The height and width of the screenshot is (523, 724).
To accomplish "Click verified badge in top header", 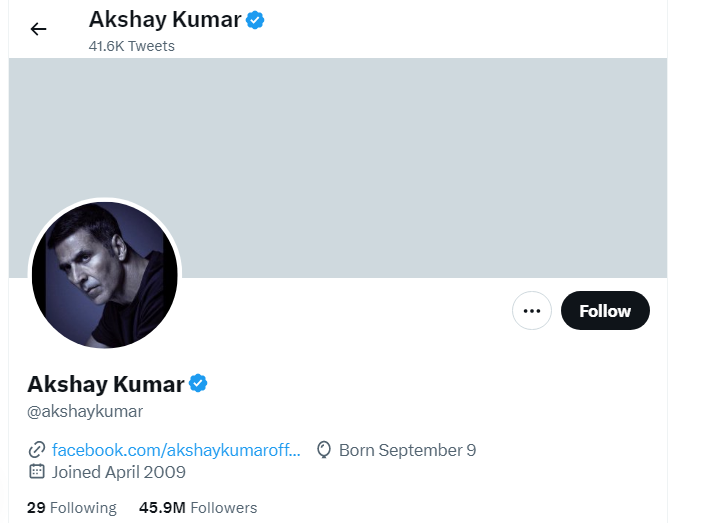I will pyautogui.click(x=255, y=19).
